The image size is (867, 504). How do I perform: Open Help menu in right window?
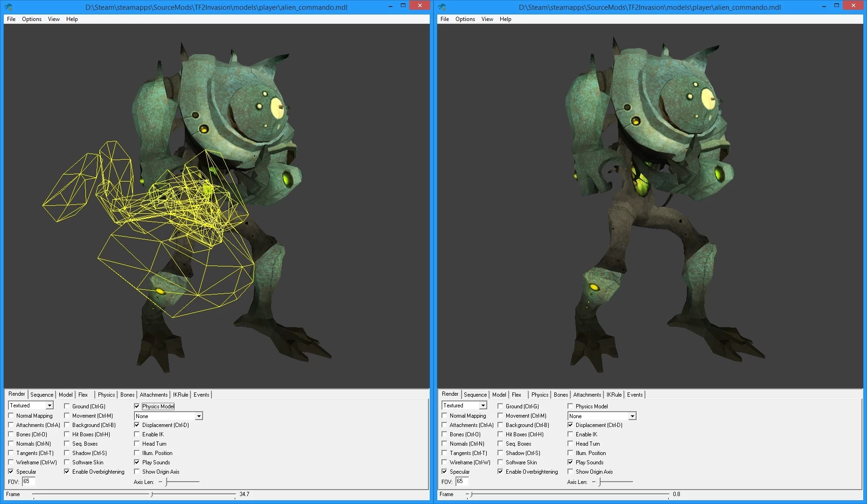[505, 19]
